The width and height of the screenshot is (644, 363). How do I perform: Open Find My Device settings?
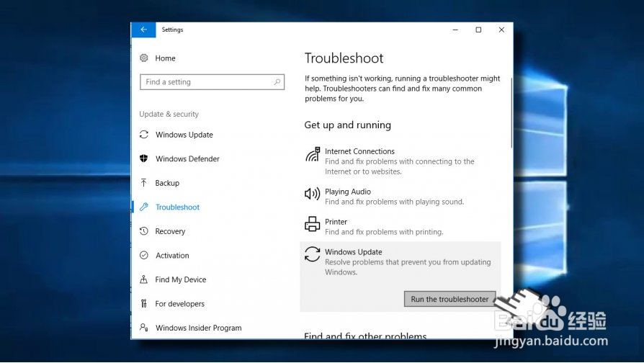tap(181, 279)
